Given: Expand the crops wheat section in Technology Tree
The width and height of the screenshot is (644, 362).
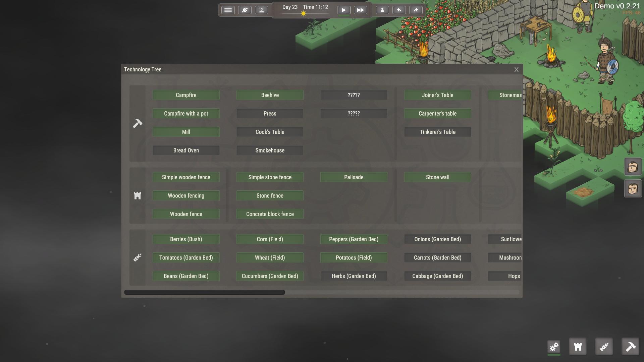Looking at the screenshot, I should click(x=137, y=257).
